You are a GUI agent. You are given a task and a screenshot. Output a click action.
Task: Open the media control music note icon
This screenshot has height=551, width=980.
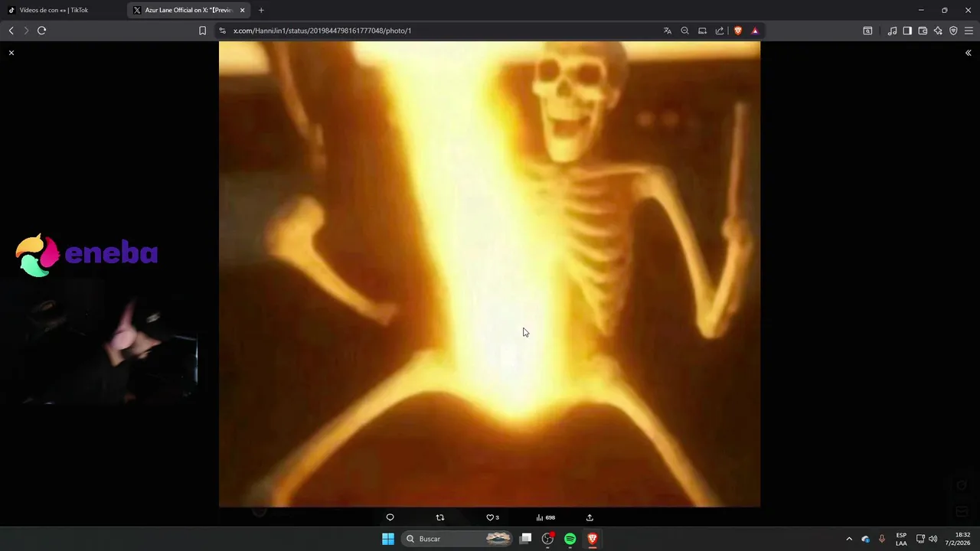tap(892, 31)
